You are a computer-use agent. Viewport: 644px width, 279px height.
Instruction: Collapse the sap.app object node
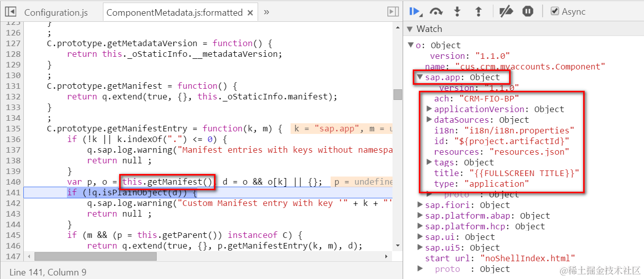click(x=419, y=77)
